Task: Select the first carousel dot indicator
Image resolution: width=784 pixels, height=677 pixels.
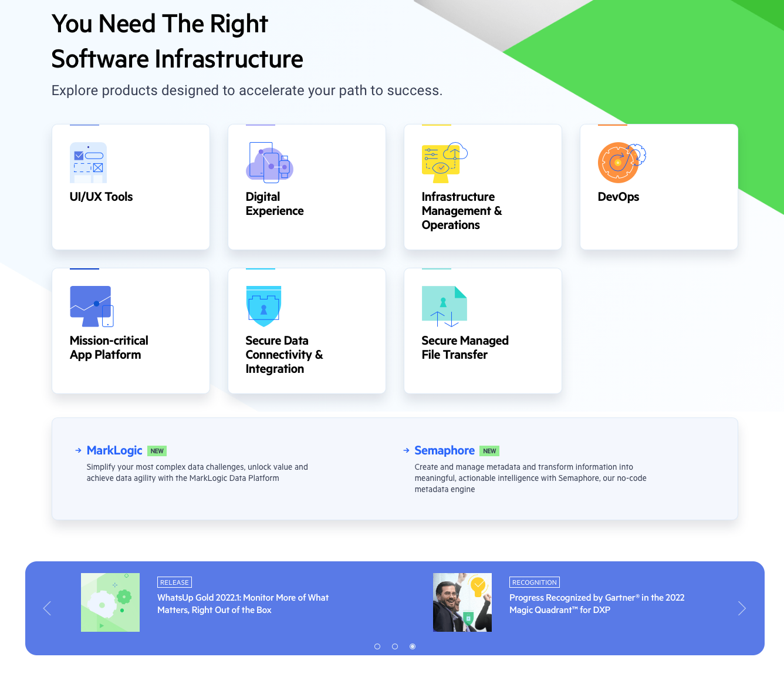Action: tap(377, 646)
